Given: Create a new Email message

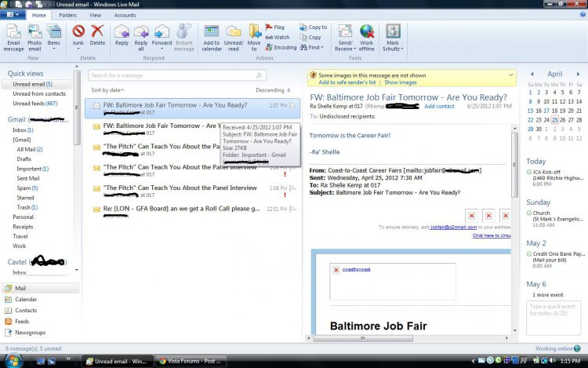Looking at the screenshot, I should pyautogui.click(x=13, y=38).
